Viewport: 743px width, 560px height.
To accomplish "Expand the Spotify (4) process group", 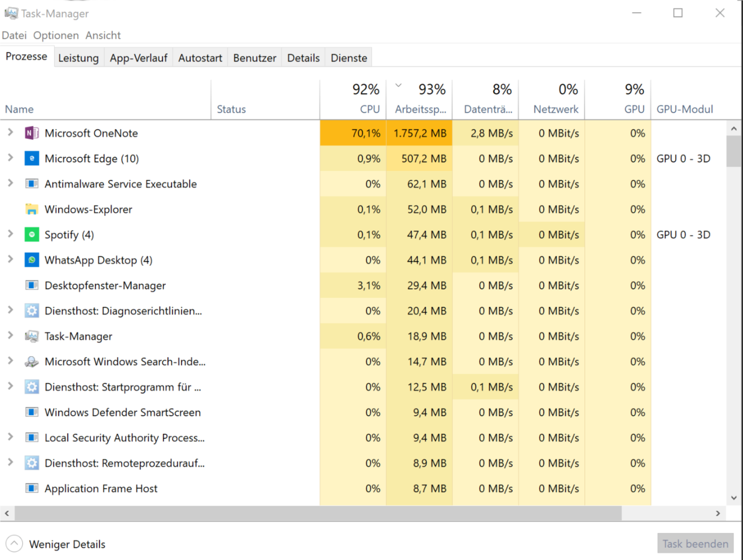I will (10, 234).
